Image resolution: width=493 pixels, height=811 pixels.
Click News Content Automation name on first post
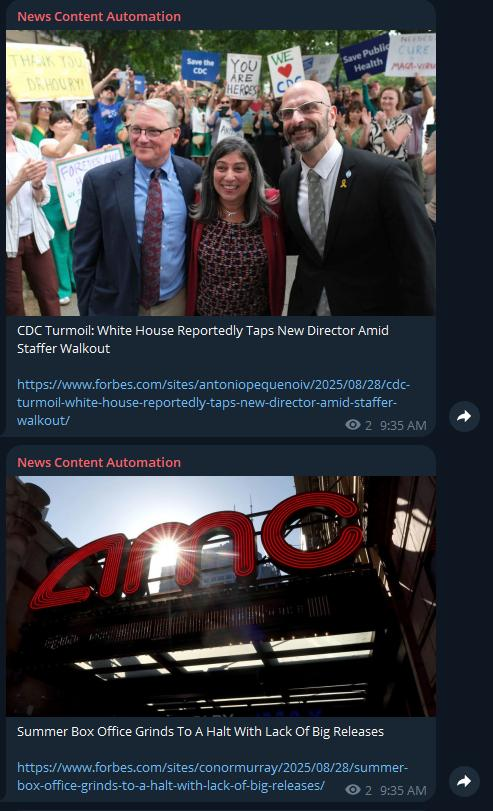99,17
